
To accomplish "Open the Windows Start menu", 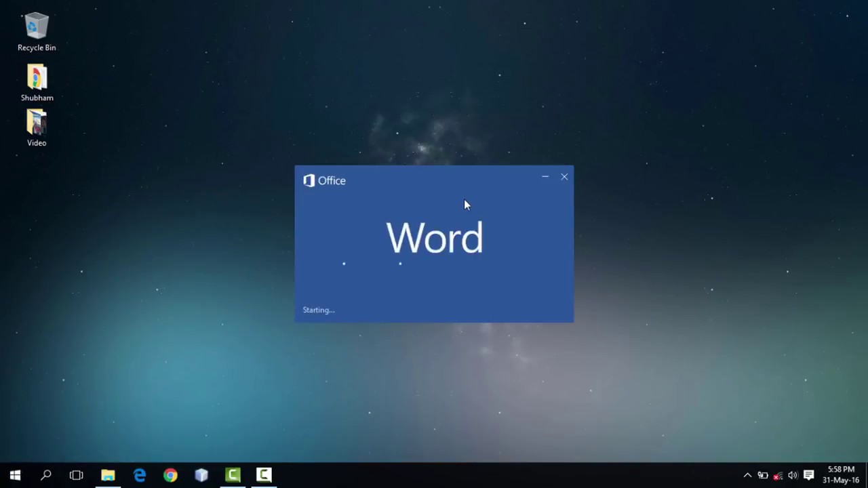I will [x=15, y=475].
